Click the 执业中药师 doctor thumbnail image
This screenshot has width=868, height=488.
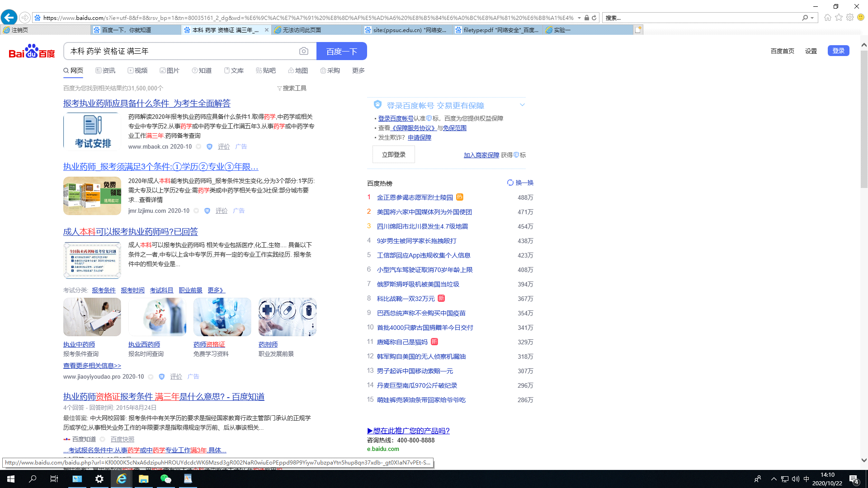(x=92, y=317)
